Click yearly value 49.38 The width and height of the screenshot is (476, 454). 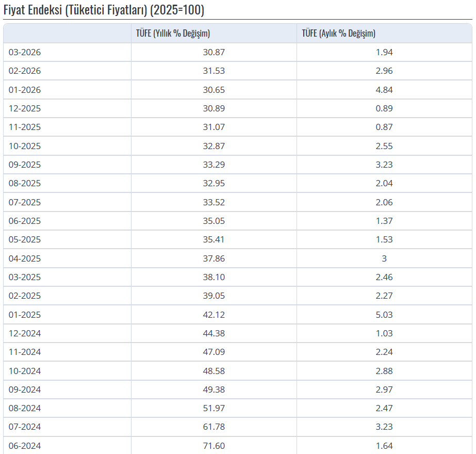click(x=214, y=390)
